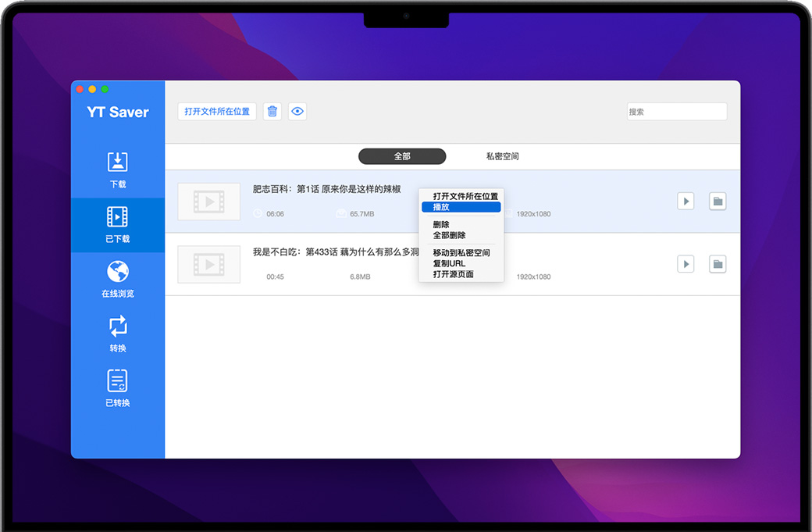Click the 6.8MB file size text
Screen dimensions: 812x532
[x=360, y=277]
